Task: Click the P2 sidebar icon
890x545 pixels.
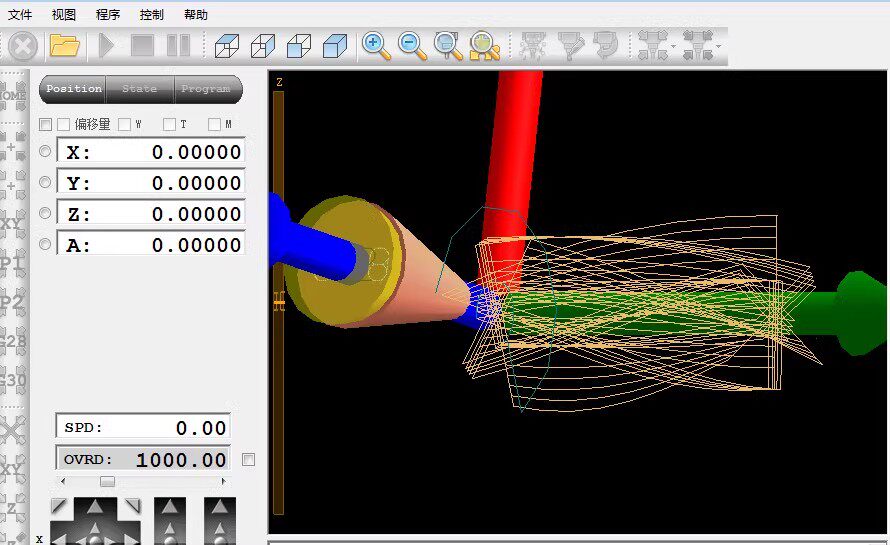Action: tap(14, 303)
